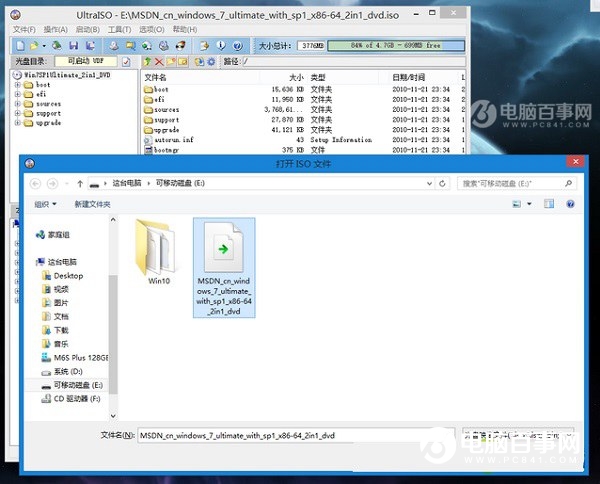600x484 pixels.
Task: Click the Save floppy disk icon in UltraISO
Action: pyautogui.click(x=73, y=46)
